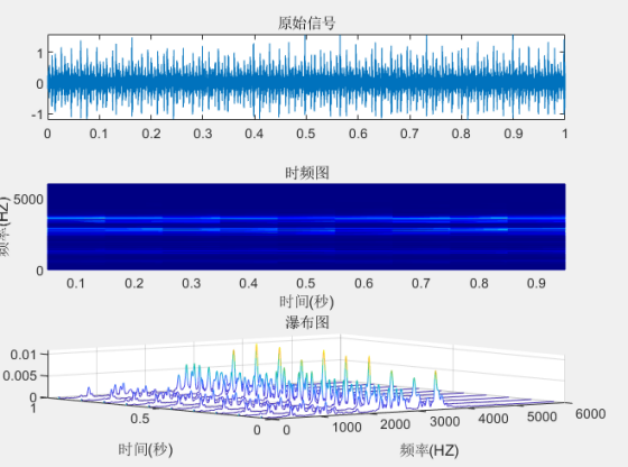Select the 时间(秒) label under the spectrogram

pyautogui.click(x=306, y=301)
